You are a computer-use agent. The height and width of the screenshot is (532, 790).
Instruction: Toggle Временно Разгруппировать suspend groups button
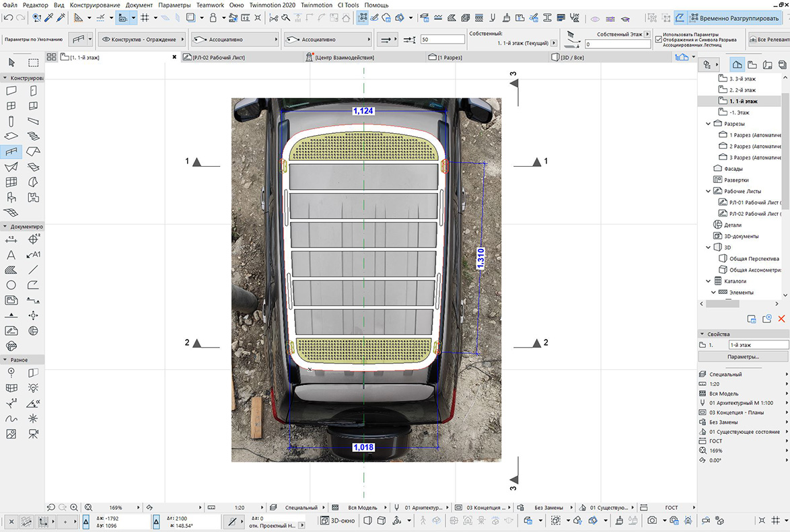click(734, 18)
